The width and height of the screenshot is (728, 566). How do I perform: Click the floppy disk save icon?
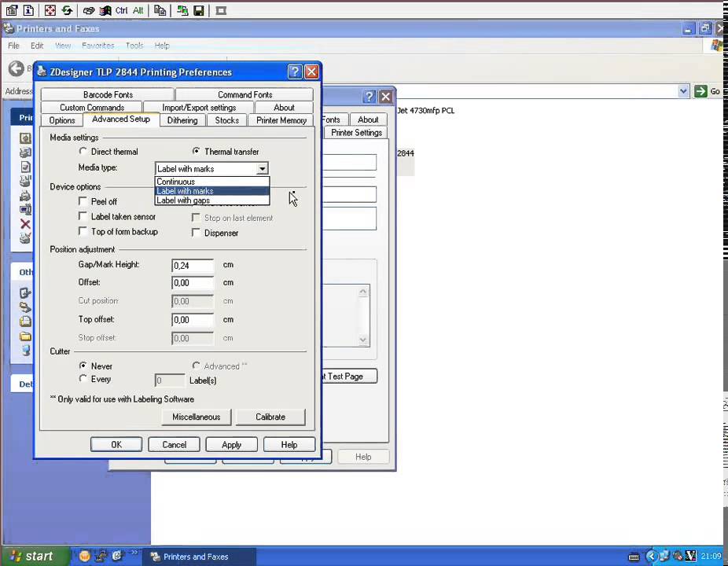tap(199, 10)
